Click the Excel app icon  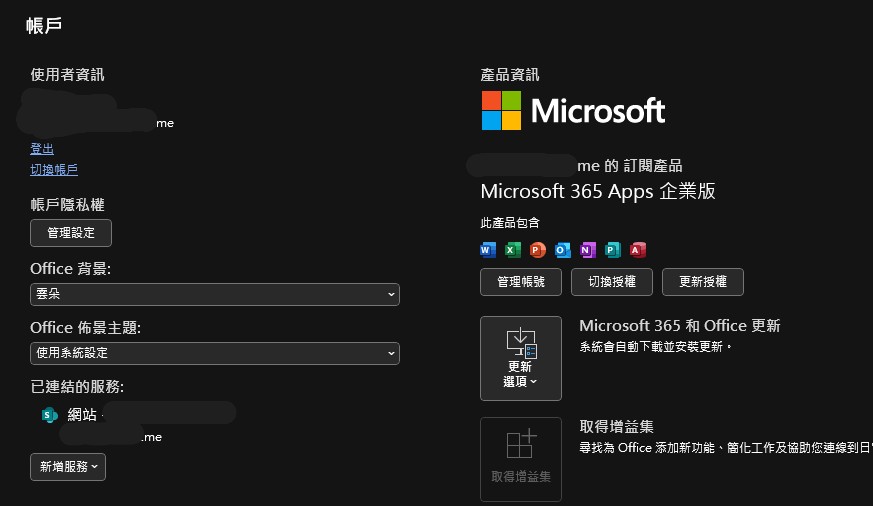pyautogui.click(x=513, y=250)
